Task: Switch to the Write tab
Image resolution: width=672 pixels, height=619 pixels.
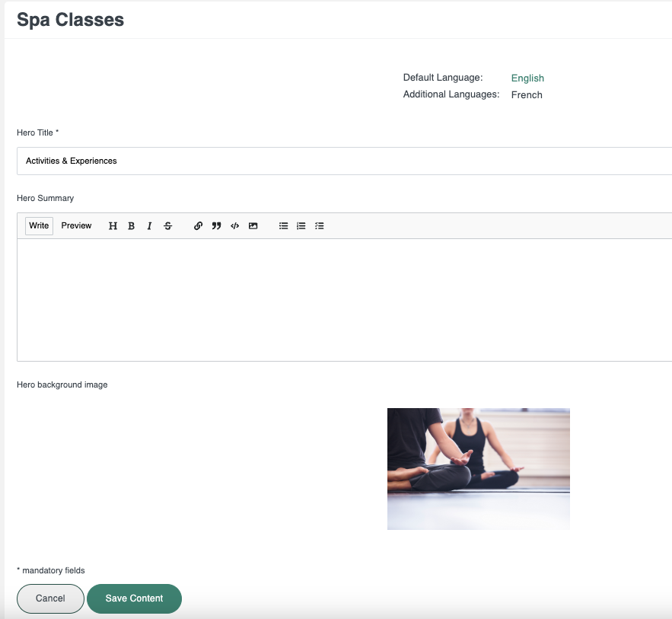Action: tap(39, 226)
